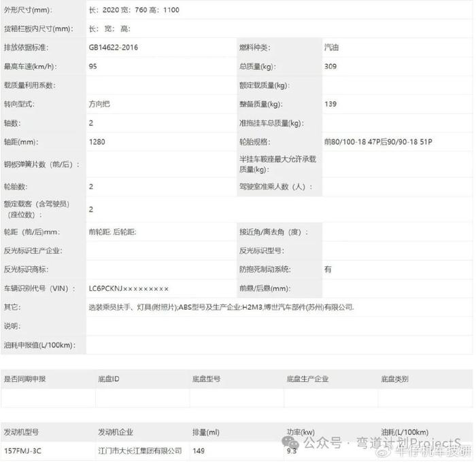476x462 pixels.
Task: Select the anti-lock brake value 有
Action: pyautogui.click(x=328, y=269)
